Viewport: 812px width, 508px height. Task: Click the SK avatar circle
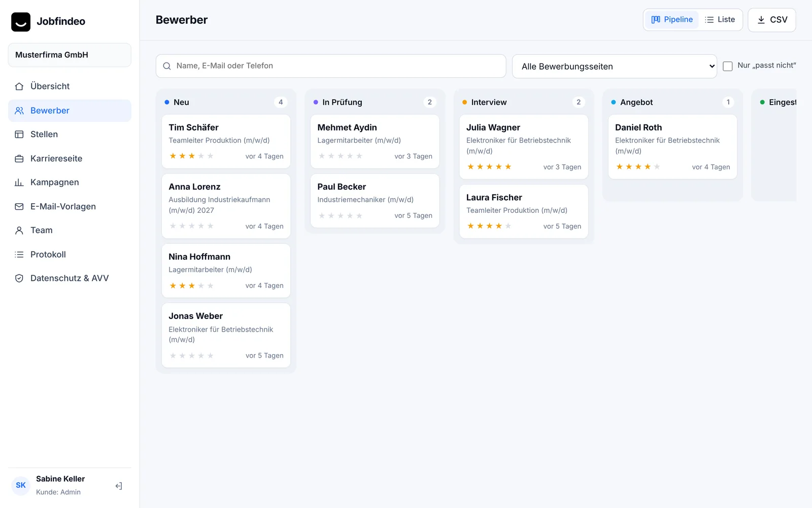(21, 485)
